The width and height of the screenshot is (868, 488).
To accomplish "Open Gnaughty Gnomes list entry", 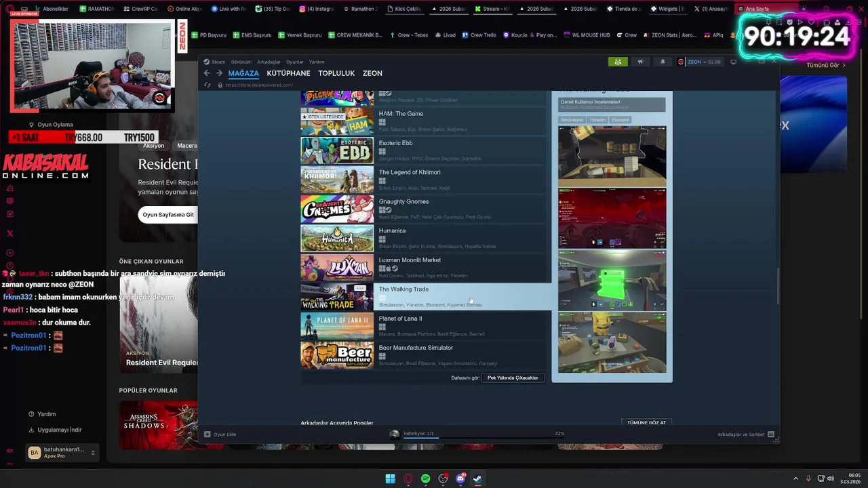I will click(423, 209).
